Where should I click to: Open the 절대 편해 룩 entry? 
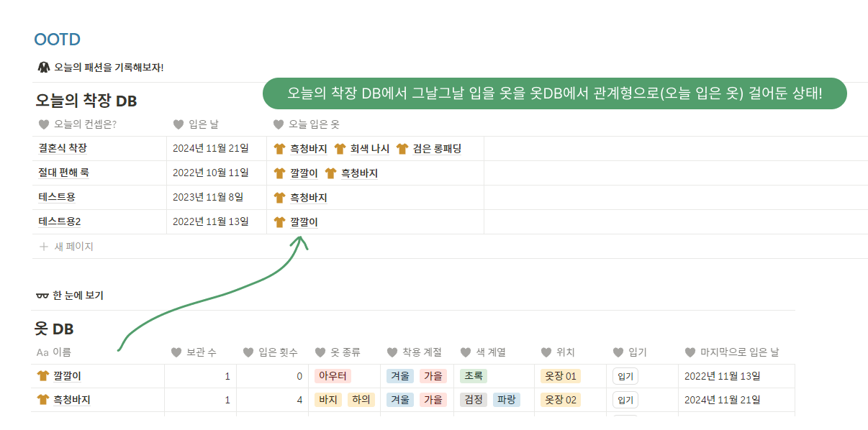63,173
